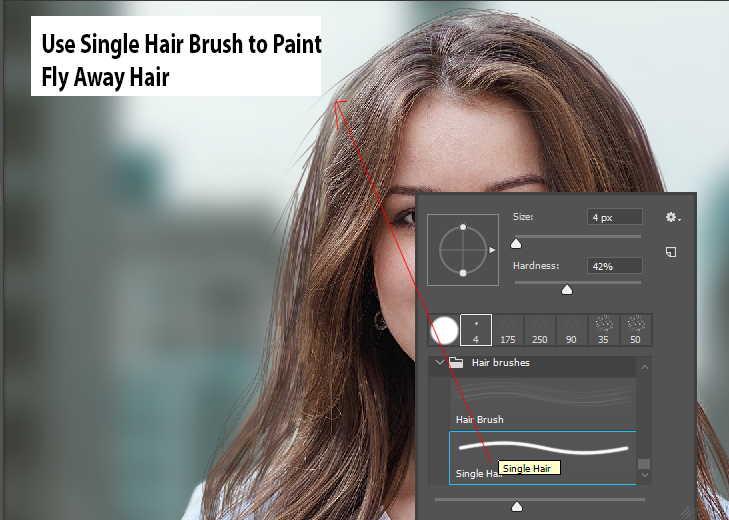729x520 pixels.
Task: Click the 'Hardness:' label text
Action: click(x=536, y=266)
